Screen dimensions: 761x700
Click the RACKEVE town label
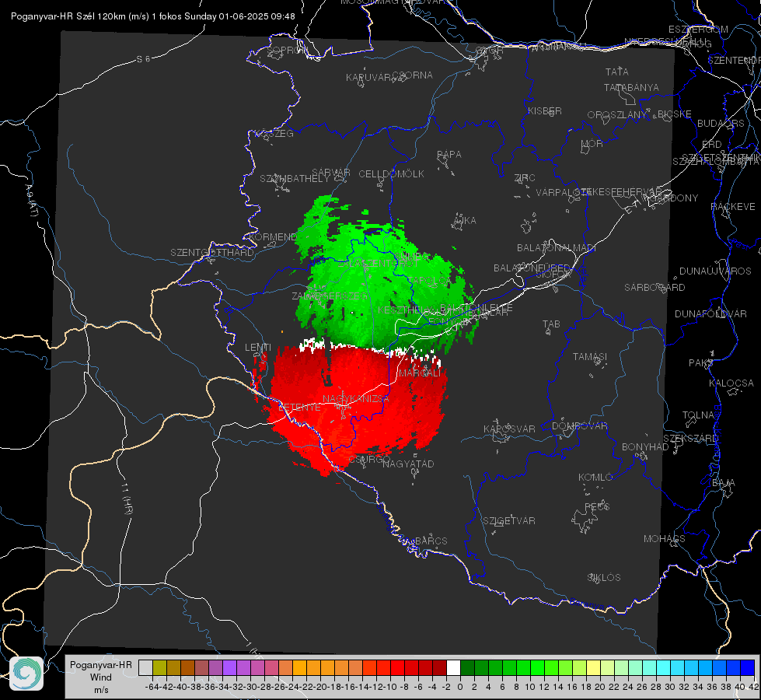733,207
